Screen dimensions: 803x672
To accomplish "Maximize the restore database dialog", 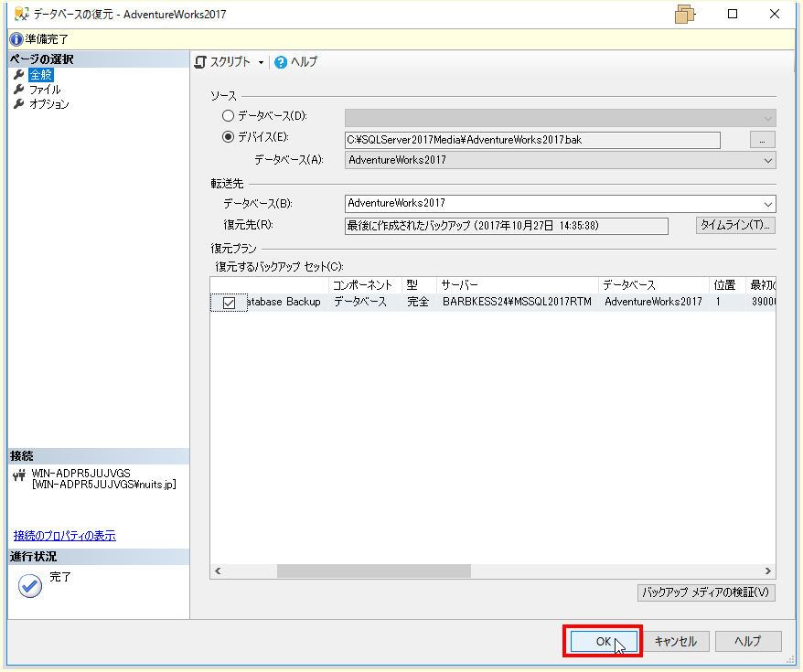I will [x=733, y=14].
